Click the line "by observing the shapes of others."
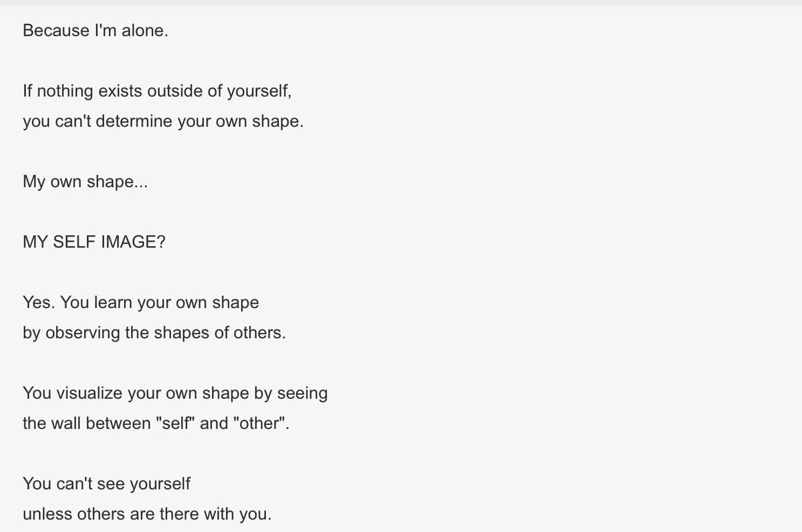 (154, 333)
